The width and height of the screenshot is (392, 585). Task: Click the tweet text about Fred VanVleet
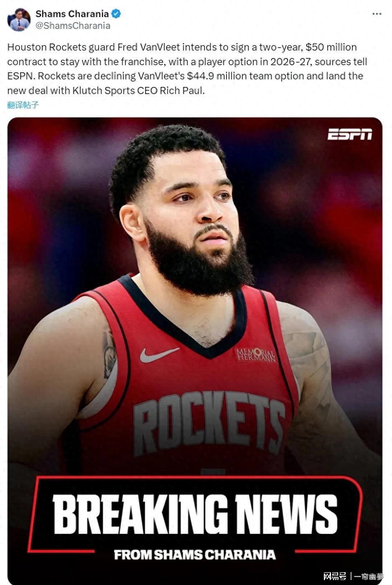(x=187, y=69)
